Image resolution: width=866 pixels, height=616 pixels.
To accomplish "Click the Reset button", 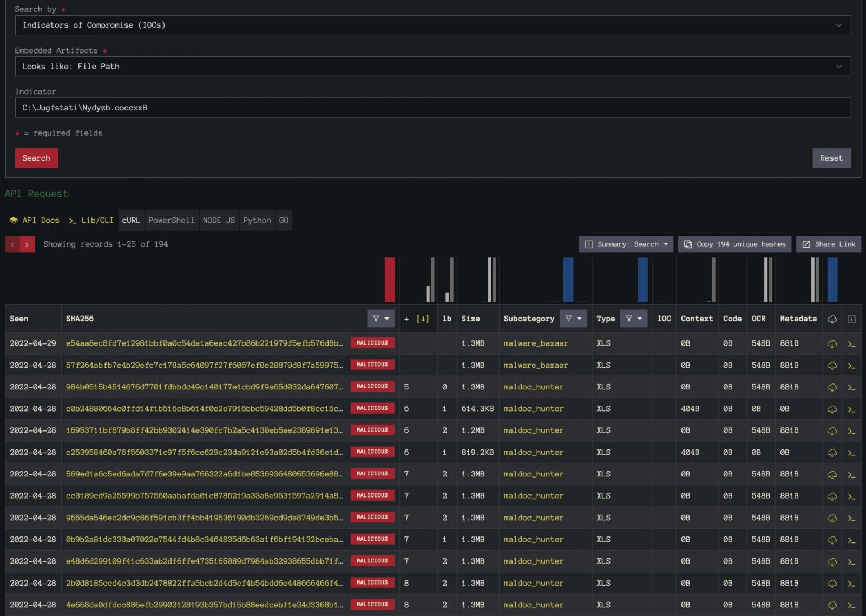I will click(x=831, y=158).
